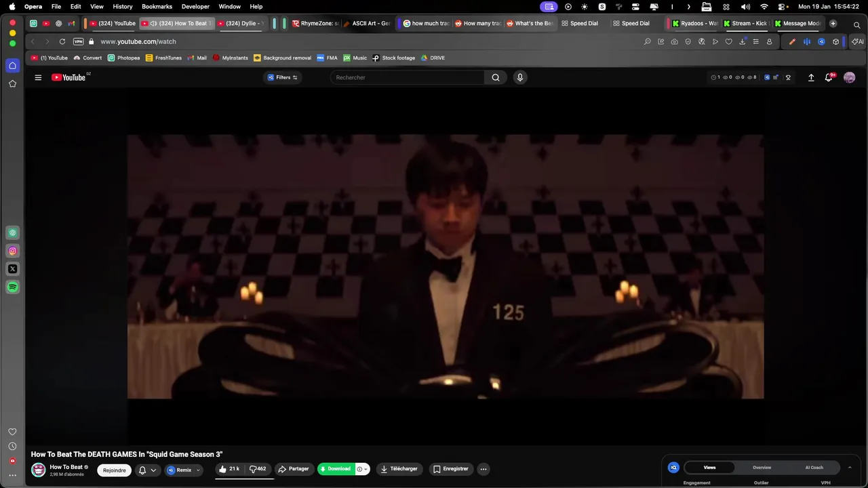This screenshot has width=868, height=488.
Task: Reload the page with the refresh icon
Action: 62,41
